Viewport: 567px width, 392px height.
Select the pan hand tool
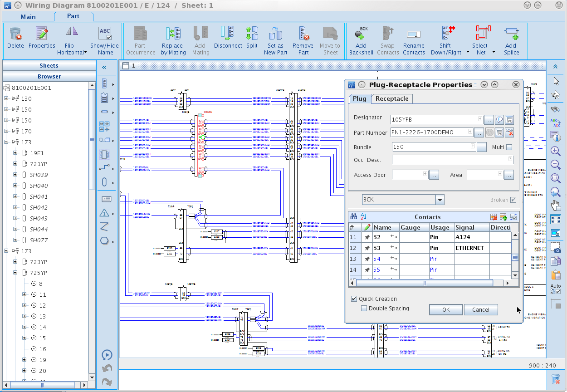click(556, 206)
